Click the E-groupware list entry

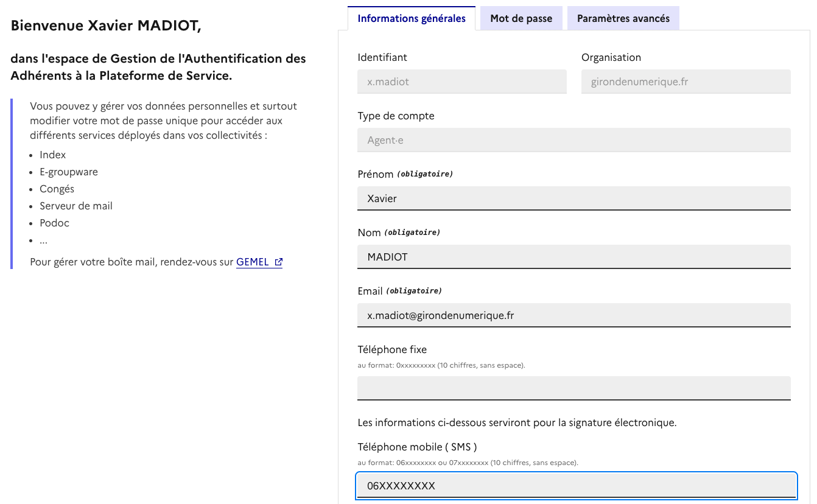click(69, 172)
